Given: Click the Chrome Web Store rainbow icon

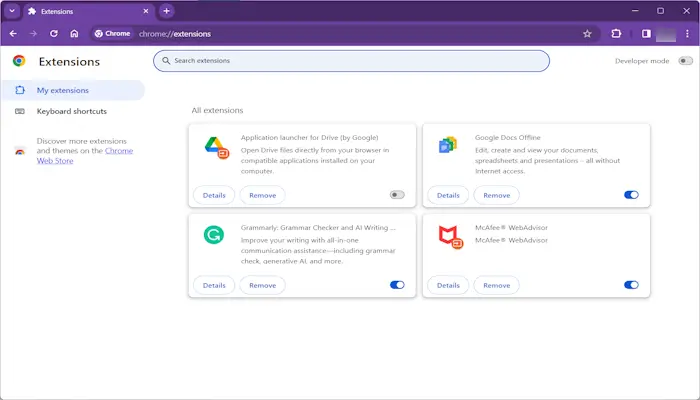Looking at the screenshot, I should [x=20, y=151].
